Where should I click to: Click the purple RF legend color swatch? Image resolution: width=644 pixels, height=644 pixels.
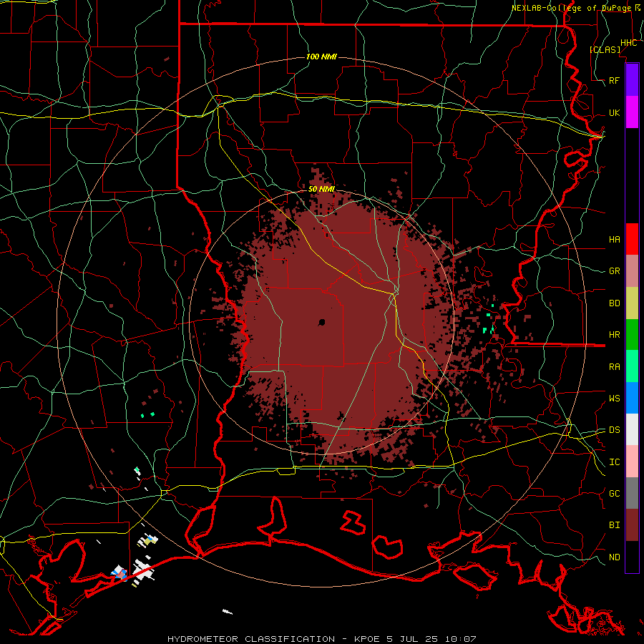pos(632,80)
